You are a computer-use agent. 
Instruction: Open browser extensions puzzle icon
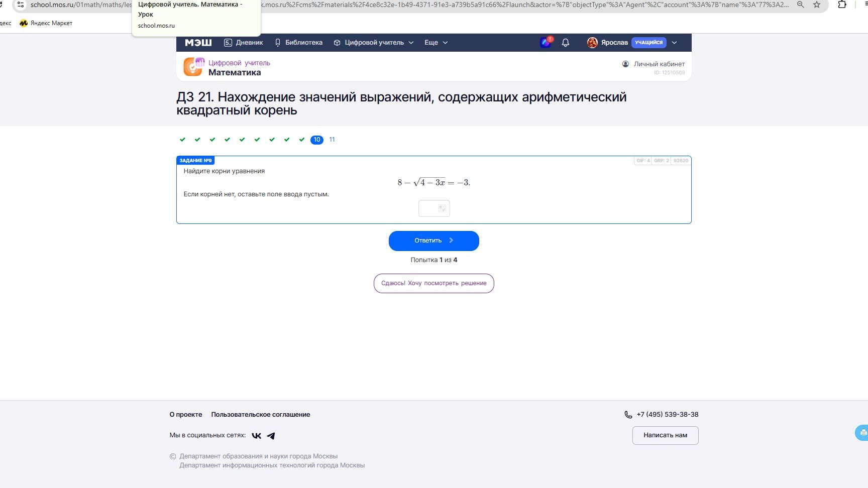[842, 5]
